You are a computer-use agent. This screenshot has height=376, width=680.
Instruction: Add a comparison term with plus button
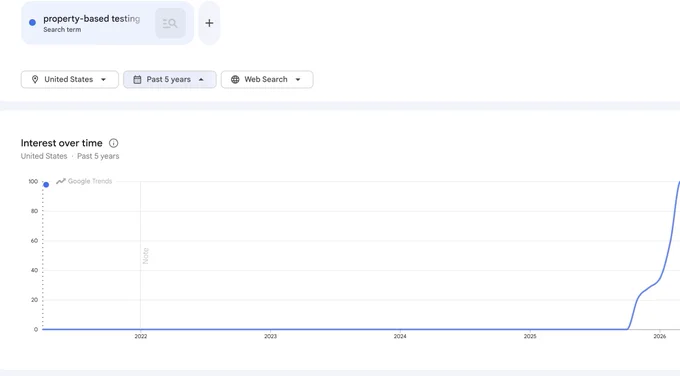(209, 23)
